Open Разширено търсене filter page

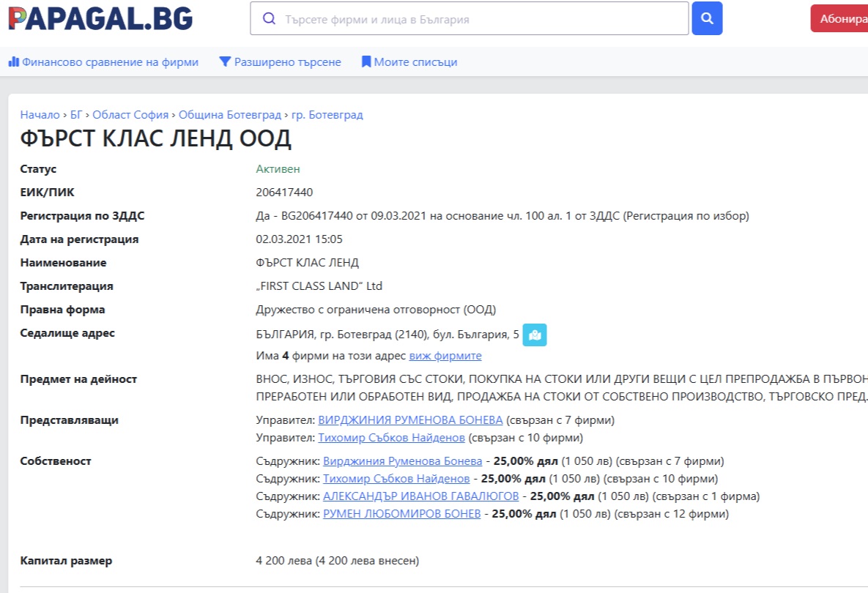coord(280,62)
